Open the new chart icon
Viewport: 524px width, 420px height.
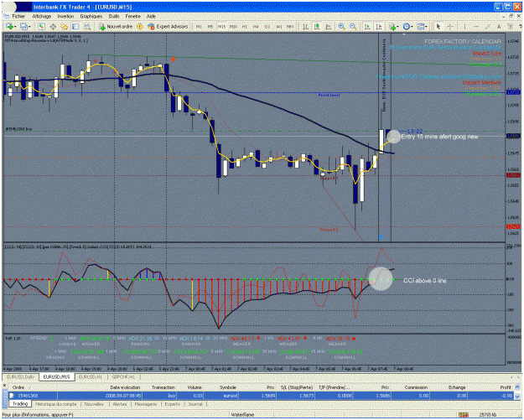pos(9,26)
